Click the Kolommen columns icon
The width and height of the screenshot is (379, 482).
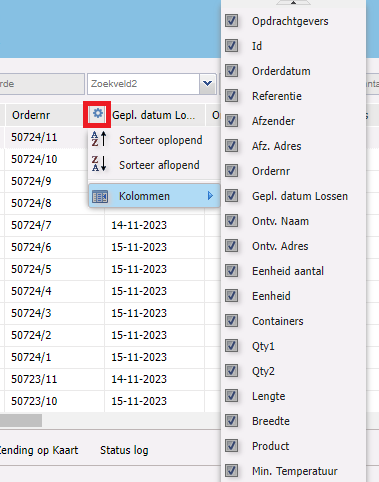point(100,196)
